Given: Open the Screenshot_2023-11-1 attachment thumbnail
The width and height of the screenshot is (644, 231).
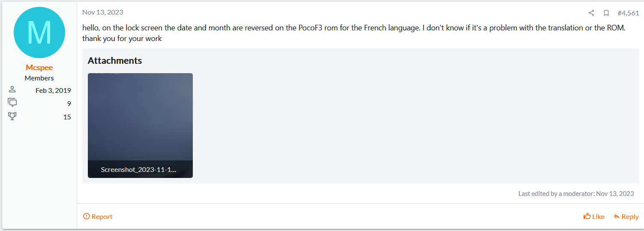Looking at the screenshot, I should (140, 125).
